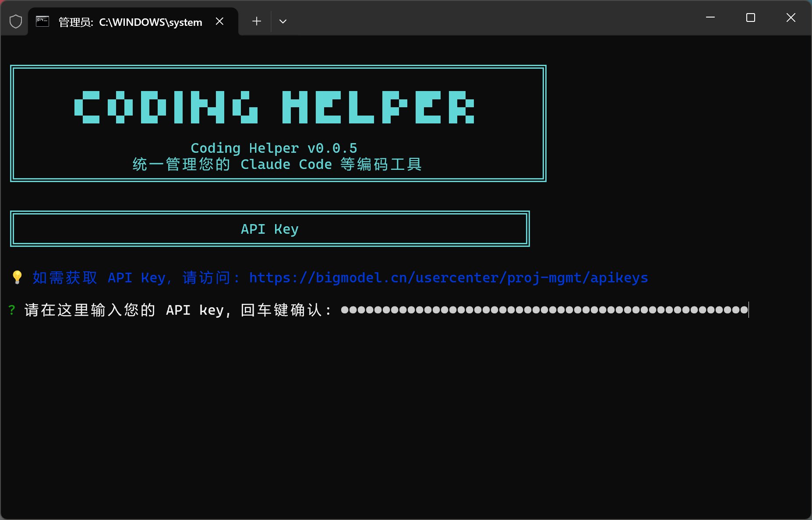Screen dimensions: 812x520
Task: Minimize the terminal window
Action: click(710, 18)
